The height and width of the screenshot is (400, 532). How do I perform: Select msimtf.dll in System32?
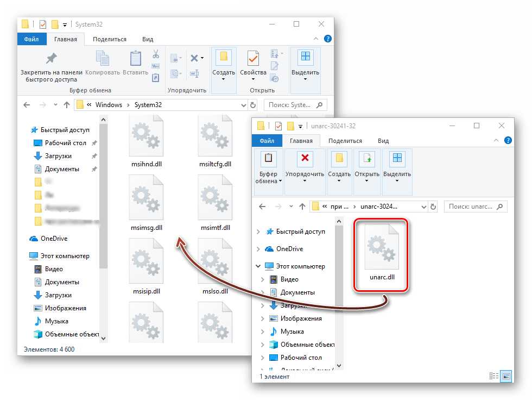(215, 203)
